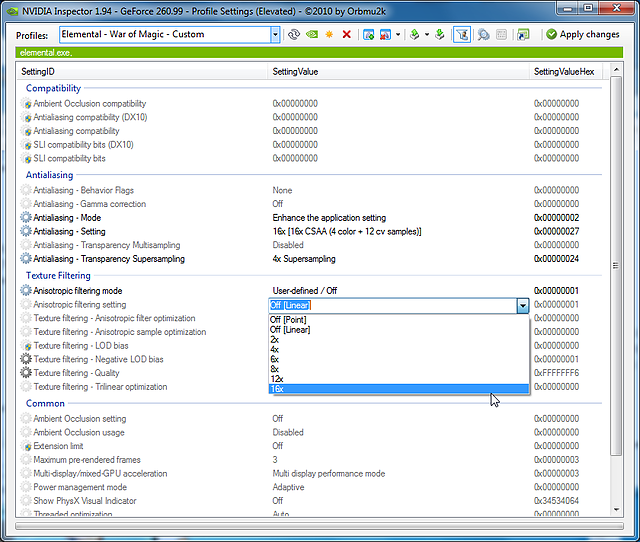The height and width of the screenshot is (542, 640).
Task: Click the 'User-defined / Off' value
Action: (x=304, y=291)
